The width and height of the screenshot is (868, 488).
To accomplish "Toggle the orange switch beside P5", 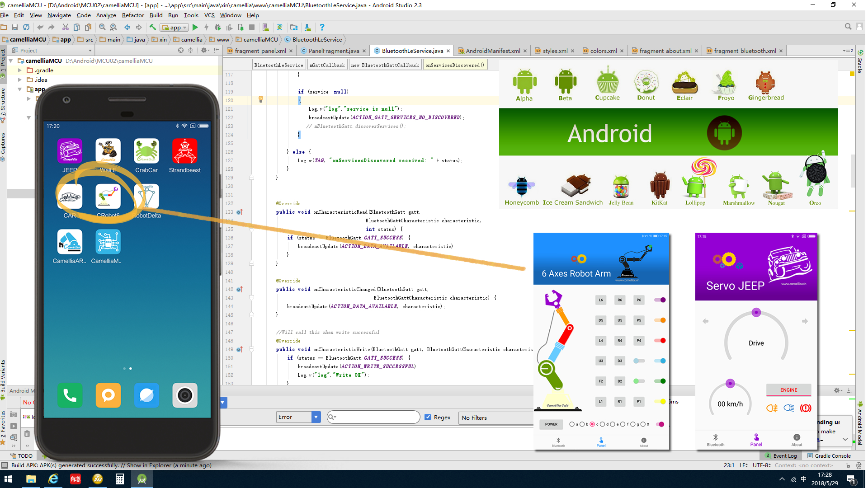I will pyautogui.click(x=660, y=320).
